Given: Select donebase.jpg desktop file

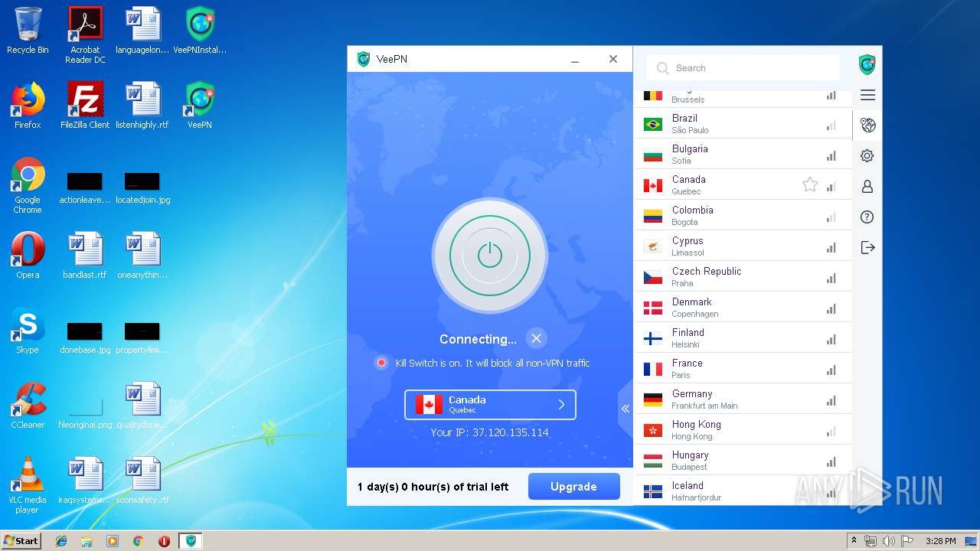Looking at the screenshot, I should click(x=85, y=338).
